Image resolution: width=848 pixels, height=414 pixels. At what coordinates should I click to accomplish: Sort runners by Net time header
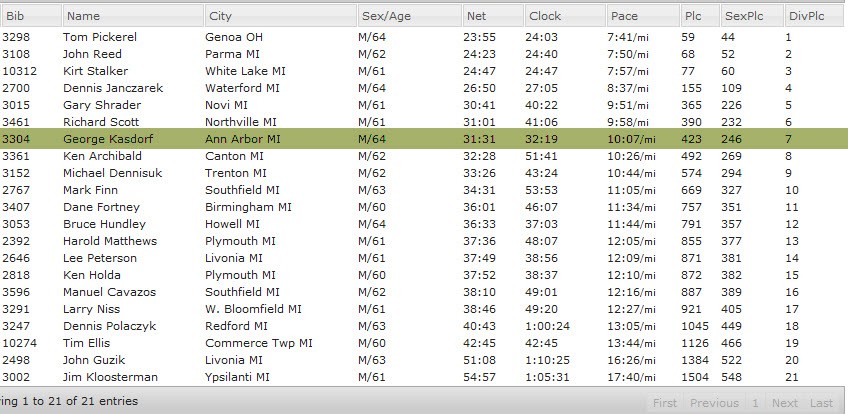coord(492,16)
